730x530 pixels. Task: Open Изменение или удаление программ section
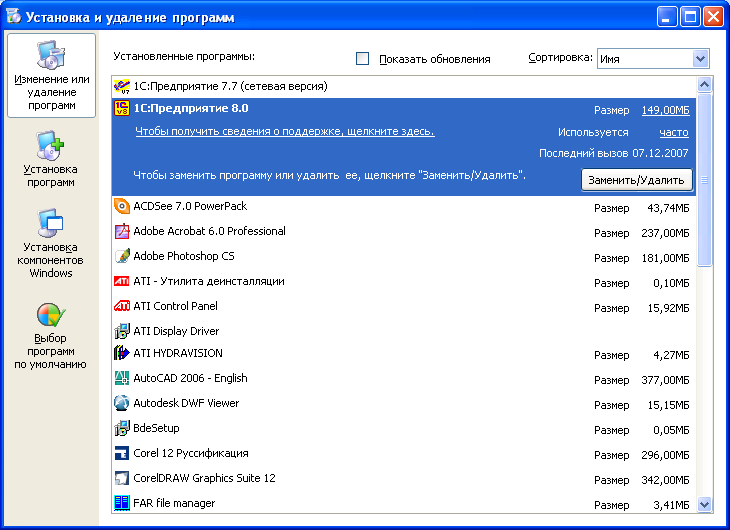click(x=52, y=75)
